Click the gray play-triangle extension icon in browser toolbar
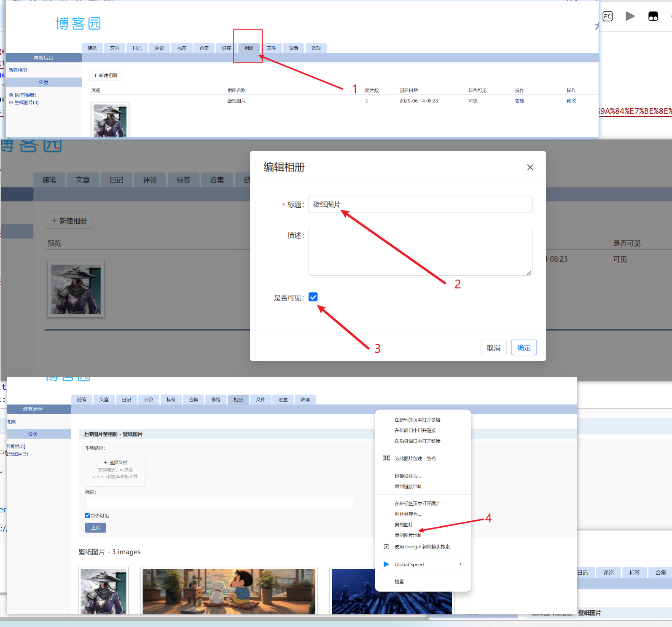672x627 pixels. pos(630,16)
